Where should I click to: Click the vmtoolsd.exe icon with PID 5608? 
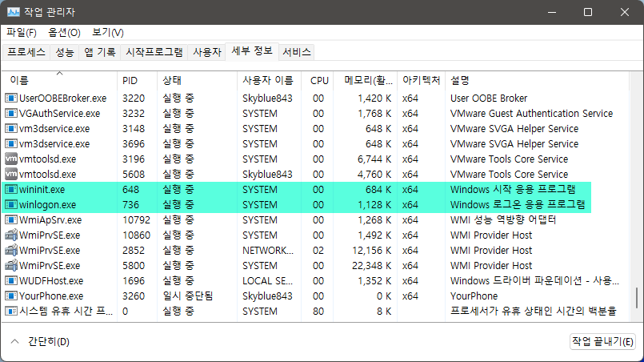coord(11,174)
